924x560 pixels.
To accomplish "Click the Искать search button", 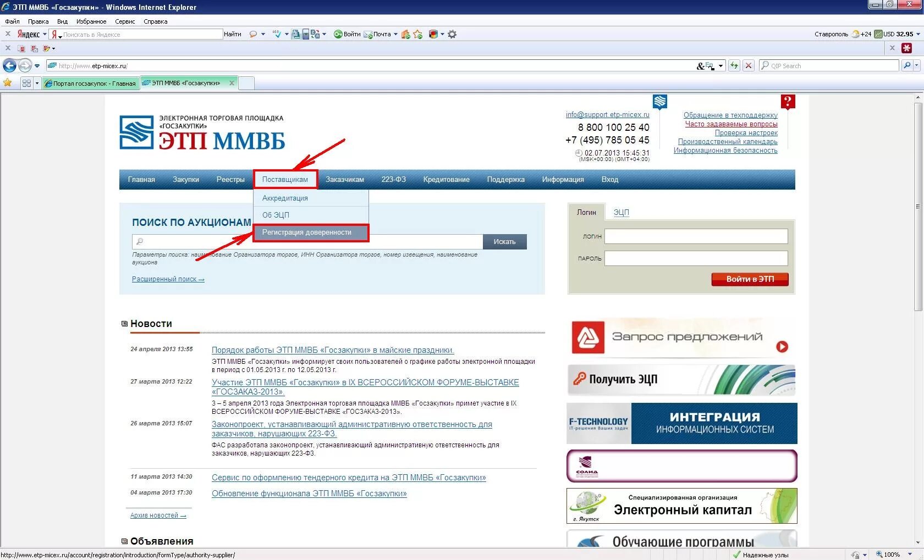I will pyautogui.click(x=504, y=241).
